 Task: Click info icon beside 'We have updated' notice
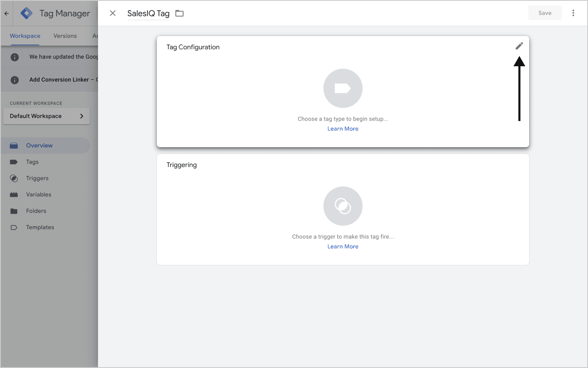15,57
